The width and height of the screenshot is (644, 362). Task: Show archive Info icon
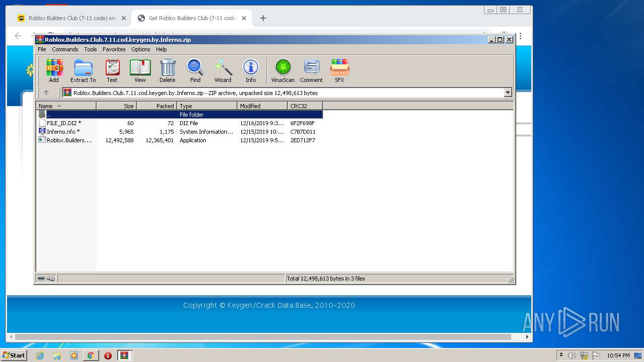pos(251,70)
